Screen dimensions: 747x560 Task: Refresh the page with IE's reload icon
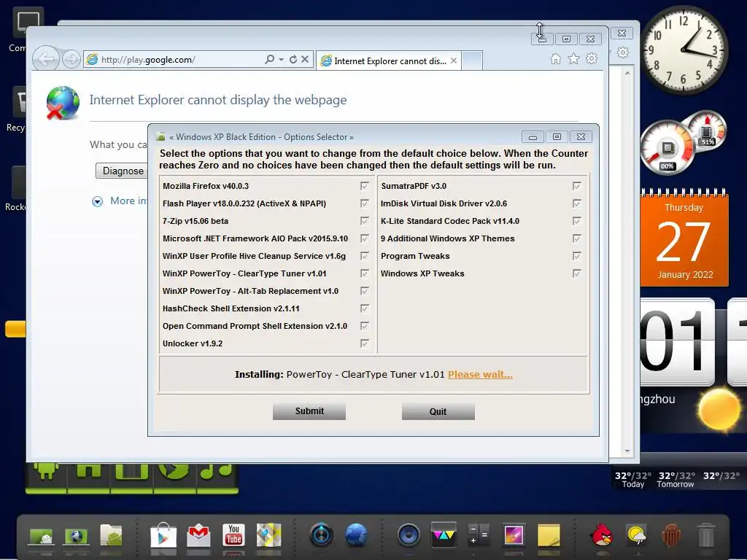[x=293, y=59]
